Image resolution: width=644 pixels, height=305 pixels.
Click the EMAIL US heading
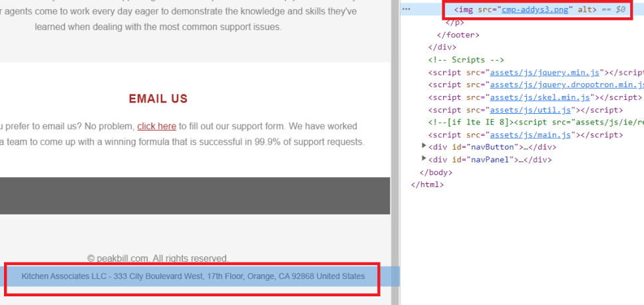click(158, 99)
